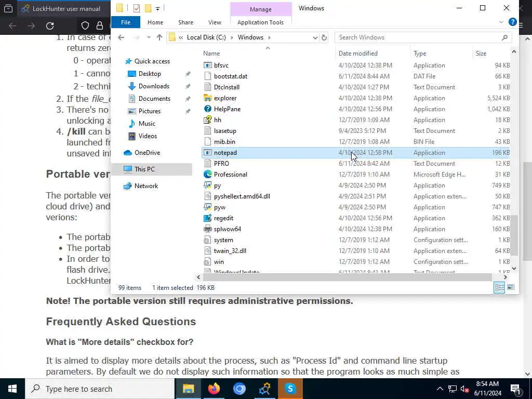Screen dimensions: 532x399
Task: Open the notification center icon
Action: point(516,389)
